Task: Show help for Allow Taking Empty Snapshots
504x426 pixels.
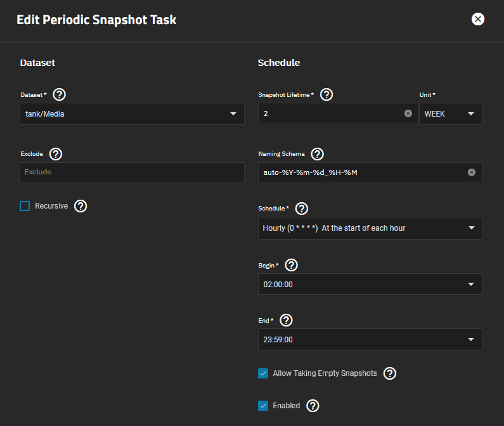Action: pyautogui.click(x=390, y=373)
